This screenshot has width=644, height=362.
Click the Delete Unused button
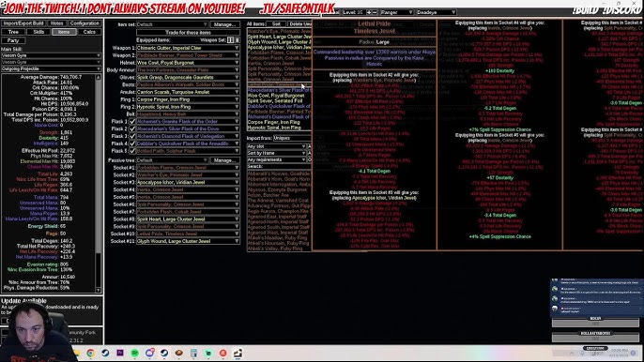(299, 23)
